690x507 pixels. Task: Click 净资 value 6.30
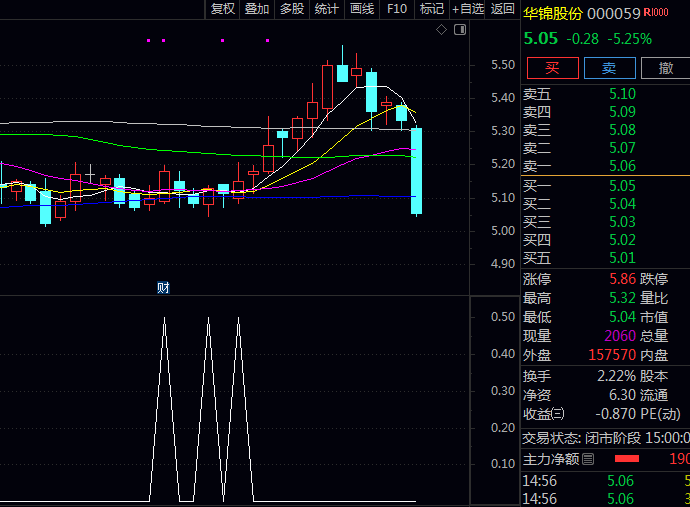[623, 395]
